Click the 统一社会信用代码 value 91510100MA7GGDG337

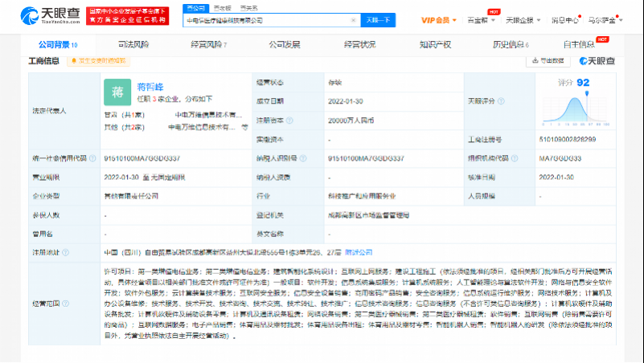[142, 158]
